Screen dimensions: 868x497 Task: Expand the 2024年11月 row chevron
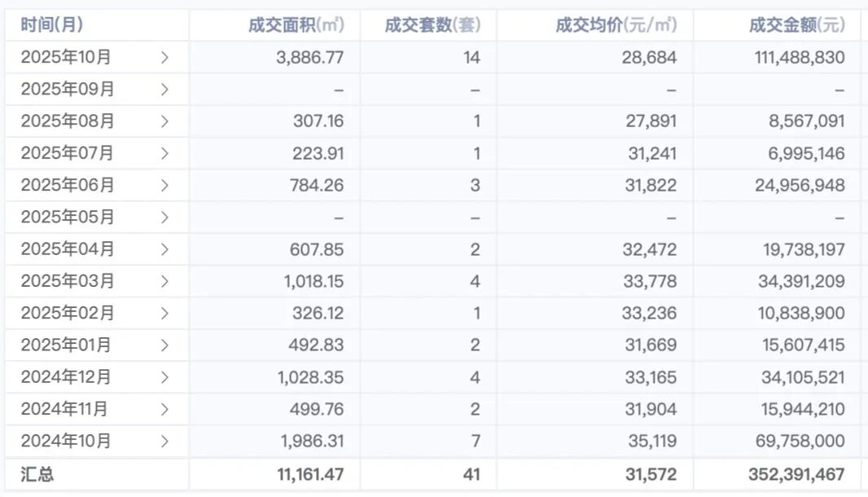click(x=164, y=410)
